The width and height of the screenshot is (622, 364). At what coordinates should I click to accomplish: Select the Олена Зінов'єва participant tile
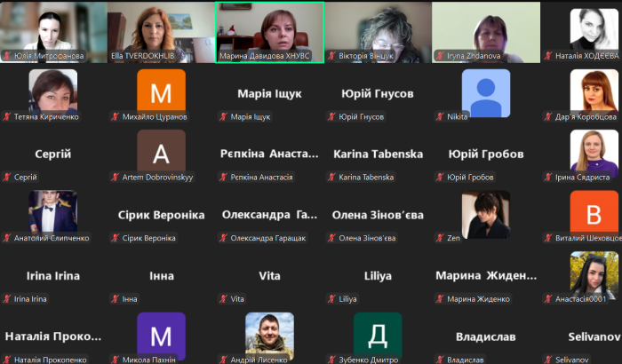[378, 215]
